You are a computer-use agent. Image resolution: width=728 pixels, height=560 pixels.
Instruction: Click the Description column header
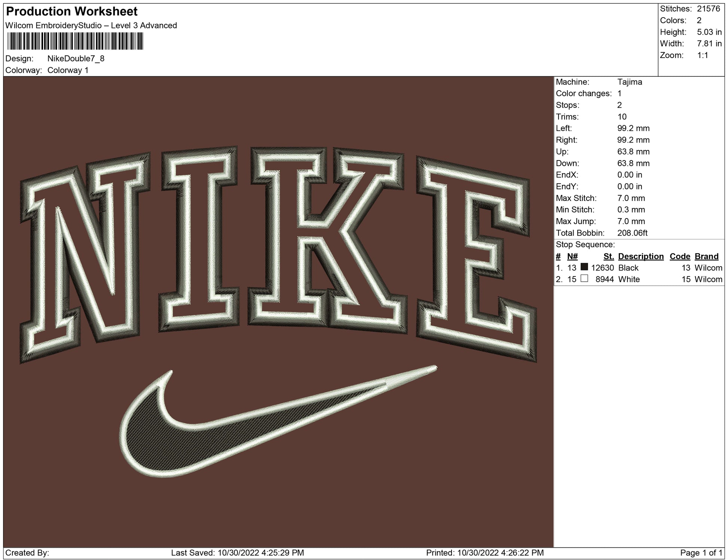pos(640,256)
